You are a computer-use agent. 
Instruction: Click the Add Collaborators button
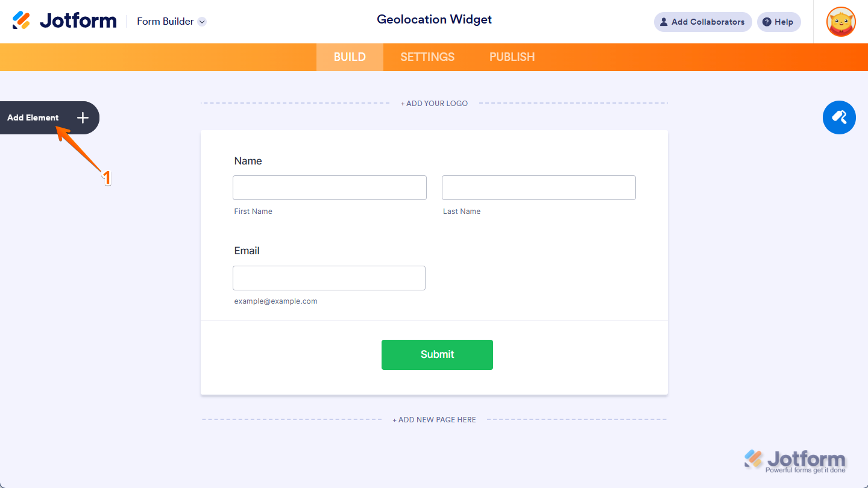(x=703, y=22)
